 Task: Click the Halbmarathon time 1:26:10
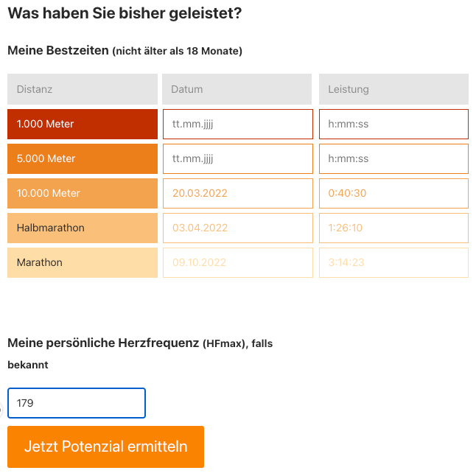click(x=393, y=228)
